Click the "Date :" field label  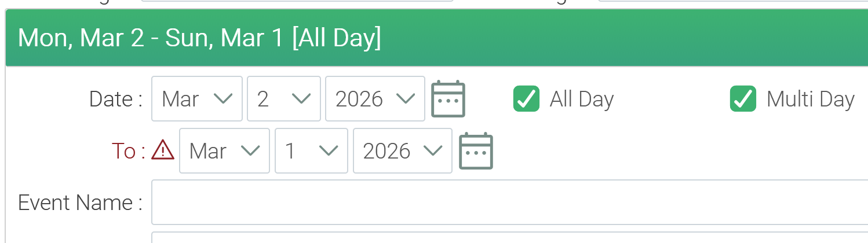116,100
